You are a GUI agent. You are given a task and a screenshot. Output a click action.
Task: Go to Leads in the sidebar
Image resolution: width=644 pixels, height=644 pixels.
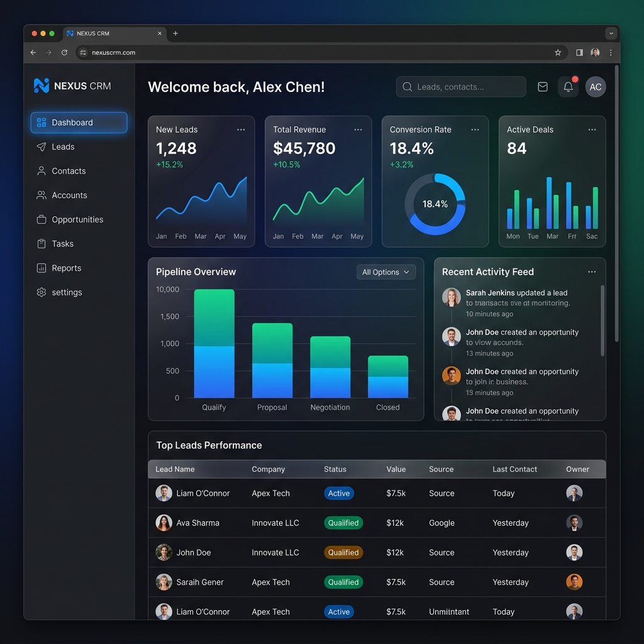point(79,147)
